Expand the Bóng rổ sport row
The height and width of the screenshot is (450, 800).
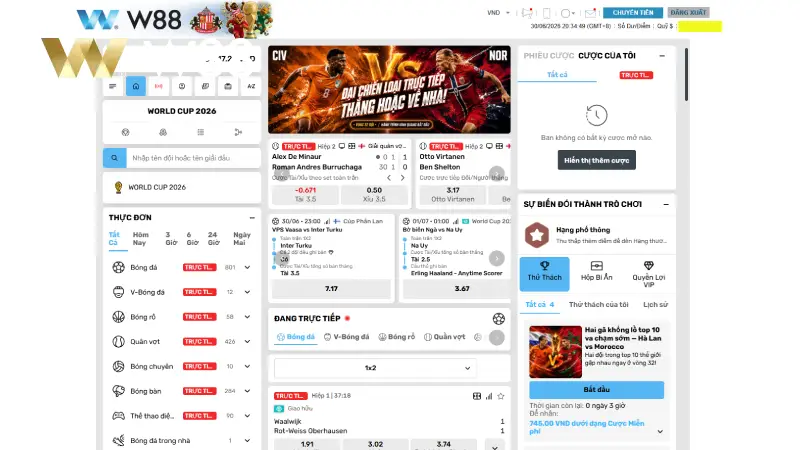pos(247,317)
